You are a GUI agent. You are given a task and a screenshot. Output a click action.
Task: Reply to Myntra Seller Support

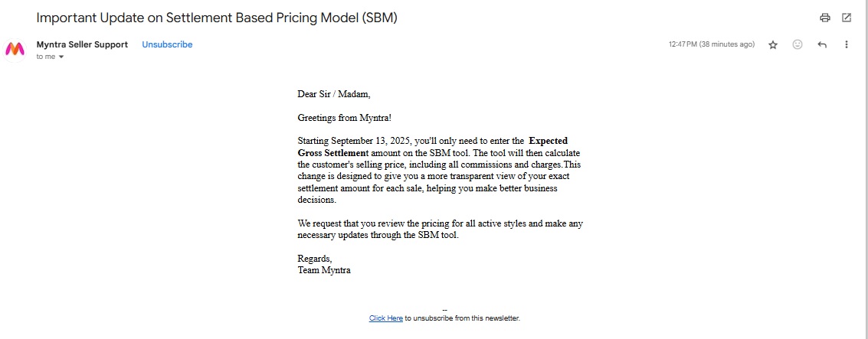(x=822, y=45)
